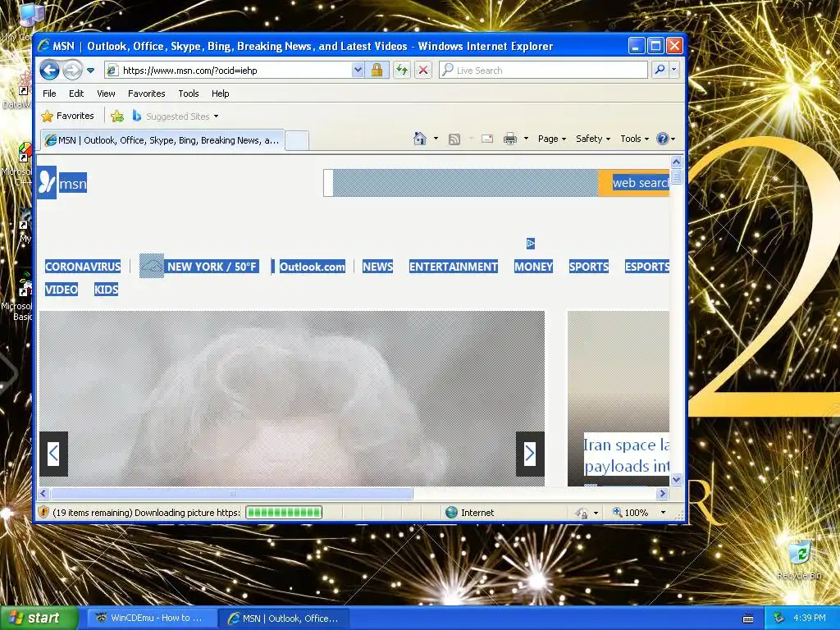Click the blue Help question icon
The image size is (840, 630).
(663, 139)
